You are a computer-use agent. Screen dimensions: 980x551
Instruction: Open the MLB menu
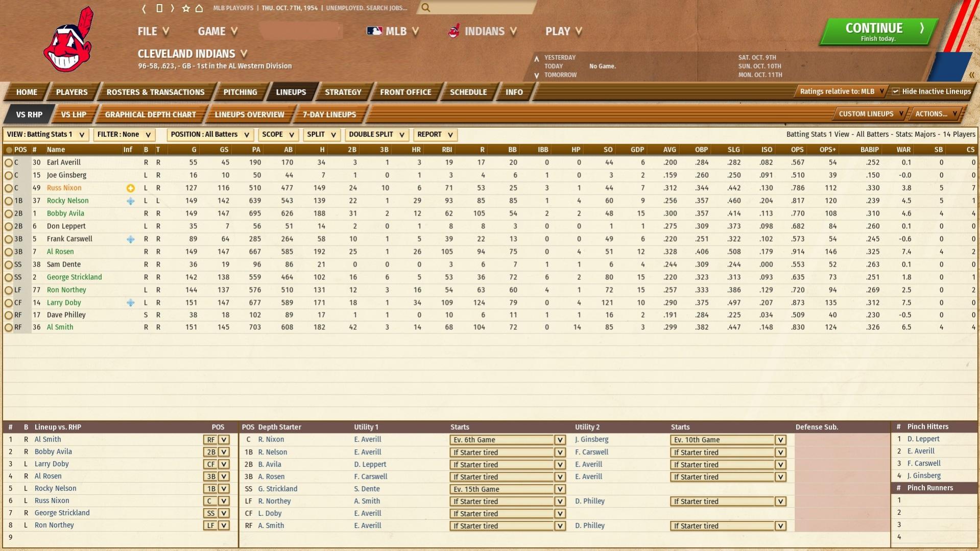coord(393,32)
